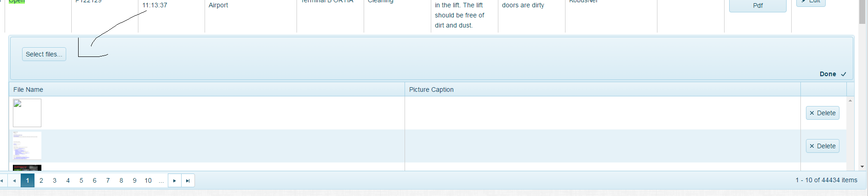Delete the first uploaded file

click(822, 113)
